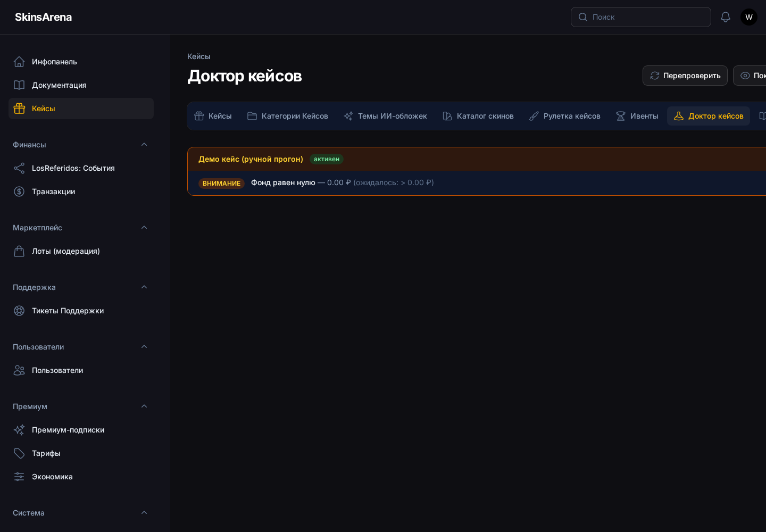
Task: Toggle the eye preview button
Action: tap(750, 76)
